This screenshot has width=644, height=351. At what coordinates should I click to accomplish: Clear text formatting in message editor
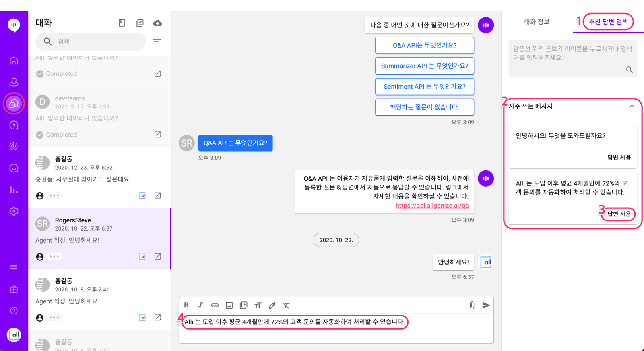coord(286,305)
